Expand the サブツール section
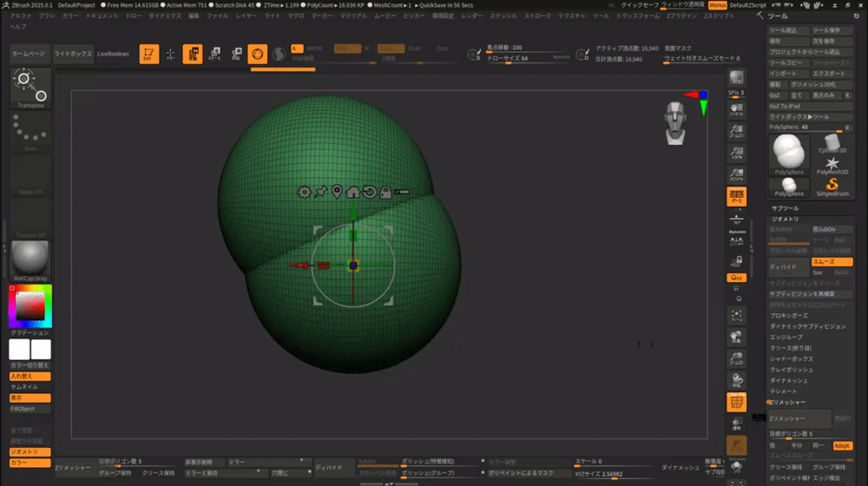The height and width of the screenshot is (486, 868). tap(785, 208)
